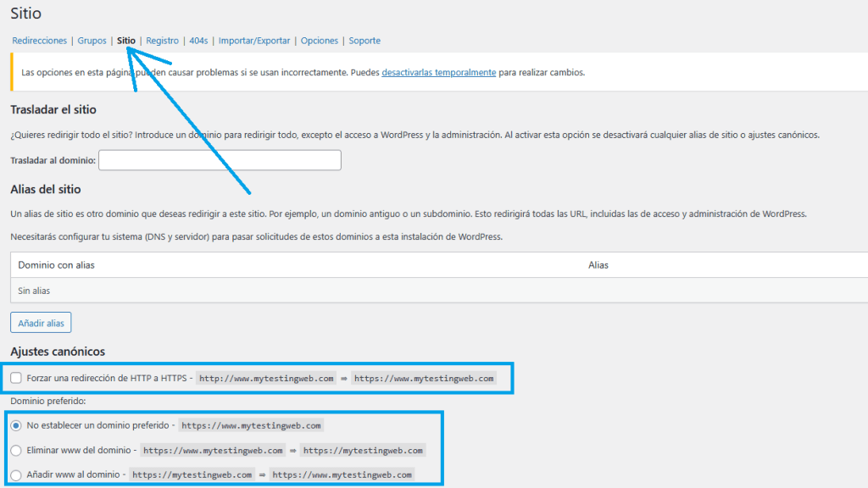Click the 'Trasladar al dominio:' field label
This screenshot has height=488, width=868.
coord(53,161)
